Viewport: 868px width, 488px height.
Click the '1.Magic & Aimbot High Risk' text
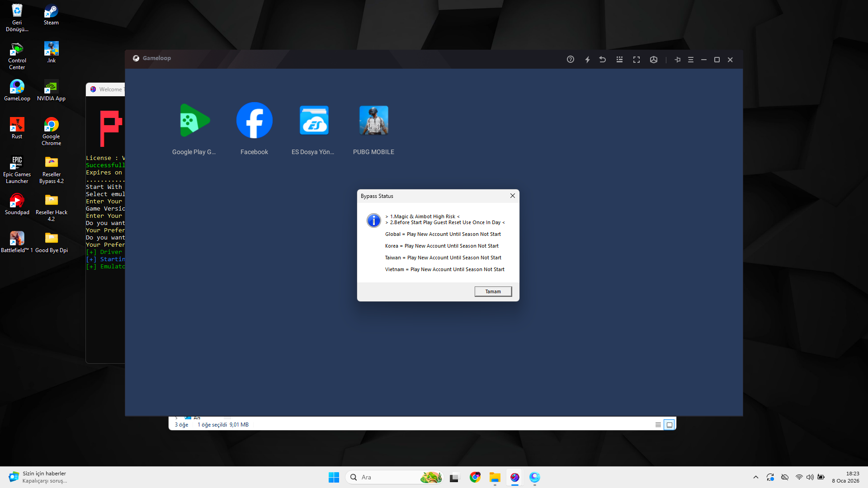tap(423, 216)
